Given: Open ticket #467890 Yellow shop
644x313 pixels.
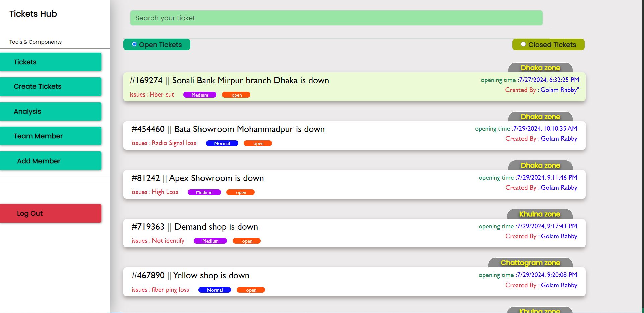Looking at the screenshot, I should [x=211, y=276].
